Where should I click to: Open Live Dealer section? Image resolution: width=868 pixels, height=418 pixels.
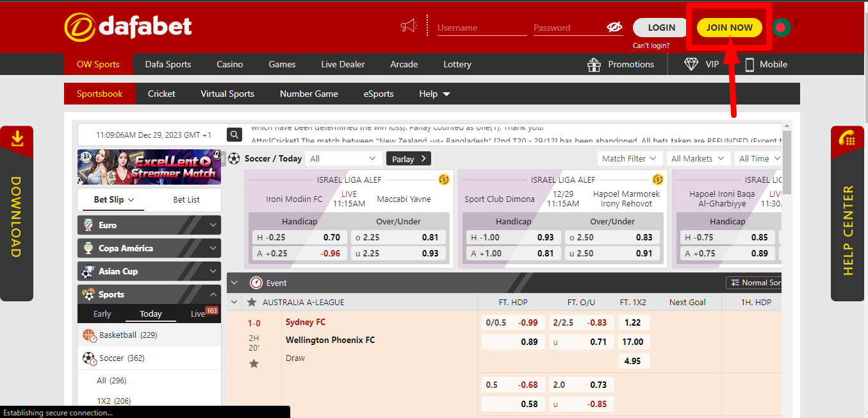tap(343, 64)
